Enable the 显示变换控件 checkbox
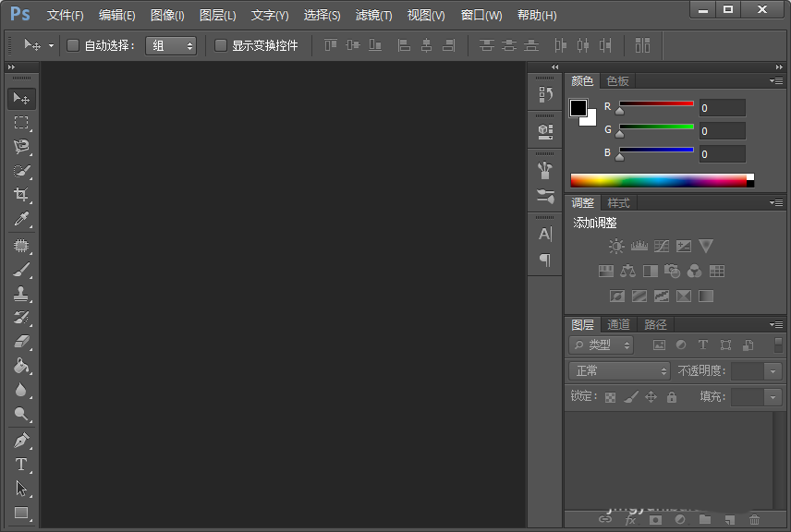The height and width of the screenshot is (532, 791). pyautogui.click(x=221, y=46)
